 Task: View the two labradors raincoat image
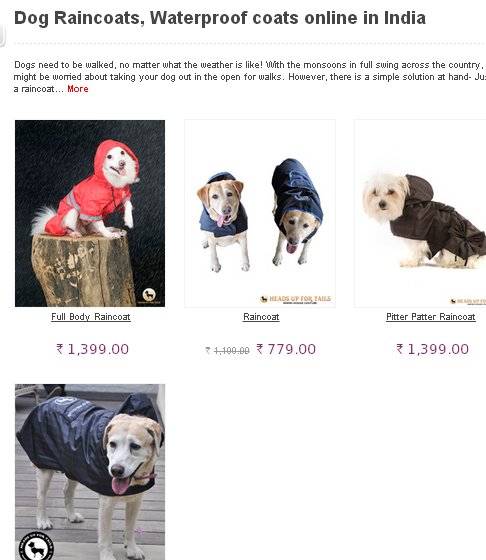point(260,213)
